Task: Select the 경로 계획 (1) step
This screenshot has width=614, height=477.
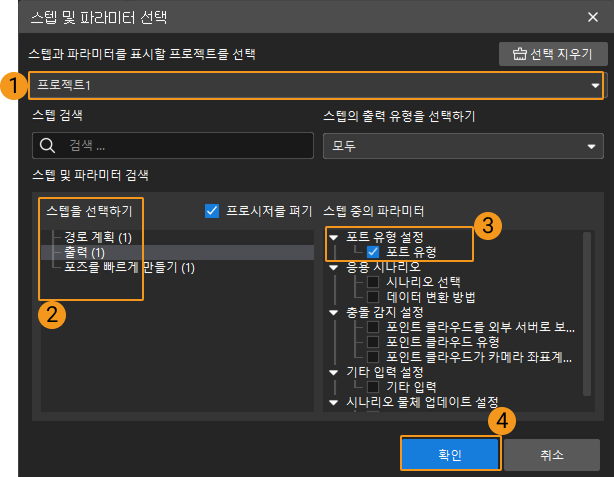Action: pyautogui.click(x=98, y=237)
